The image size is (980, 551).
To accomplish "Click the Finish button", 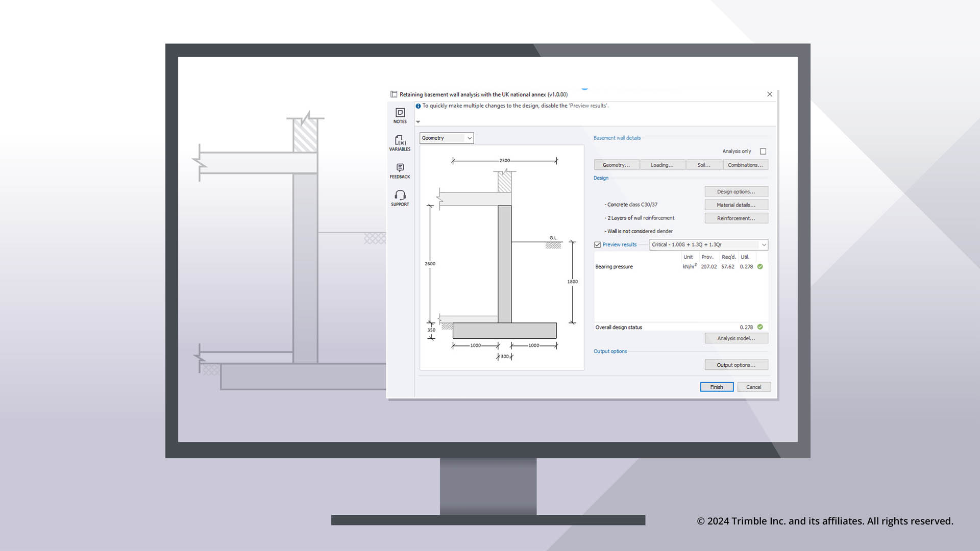I will [717, 387].
